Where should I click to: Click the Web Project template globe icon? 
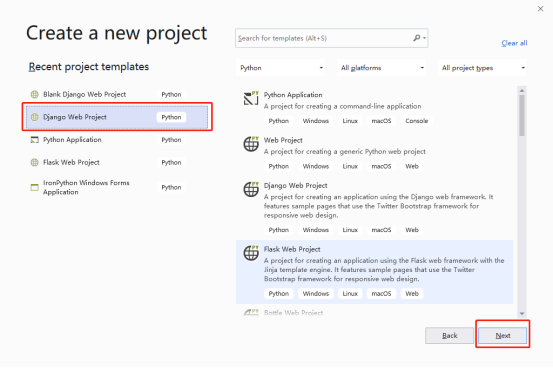(x=251, y=144)
